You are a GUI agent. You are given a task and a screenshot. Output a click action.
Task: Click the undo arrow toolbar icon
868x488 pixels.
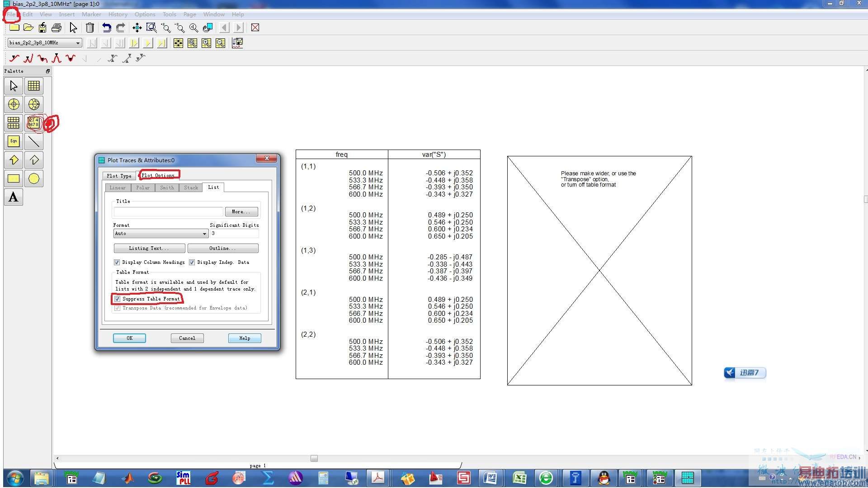tap(106, 28)
